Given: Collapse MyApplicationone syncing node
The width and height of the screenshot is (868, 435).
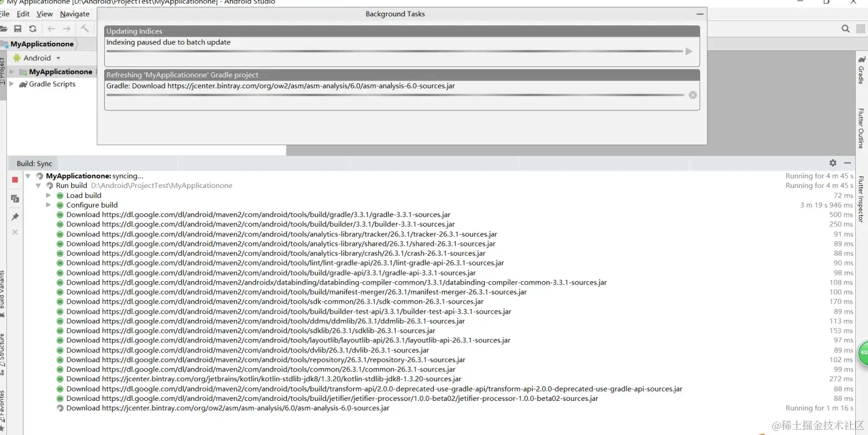Looking at the screenshot, I should (28, 176).
